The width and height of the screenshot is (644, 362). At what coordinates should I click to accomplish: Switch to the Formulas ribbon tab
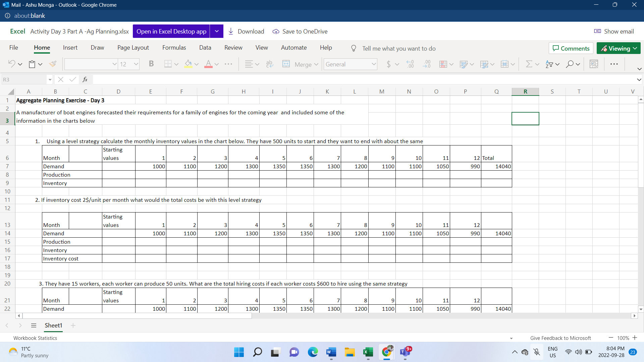(x=174, y=47)
